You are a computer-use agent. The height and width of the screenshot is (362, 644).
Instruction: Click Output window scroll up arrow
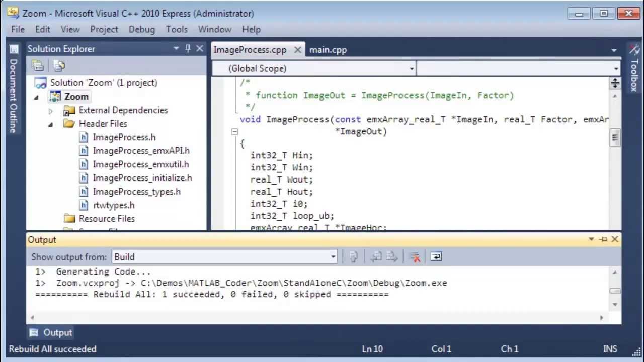tap(615, 272)
